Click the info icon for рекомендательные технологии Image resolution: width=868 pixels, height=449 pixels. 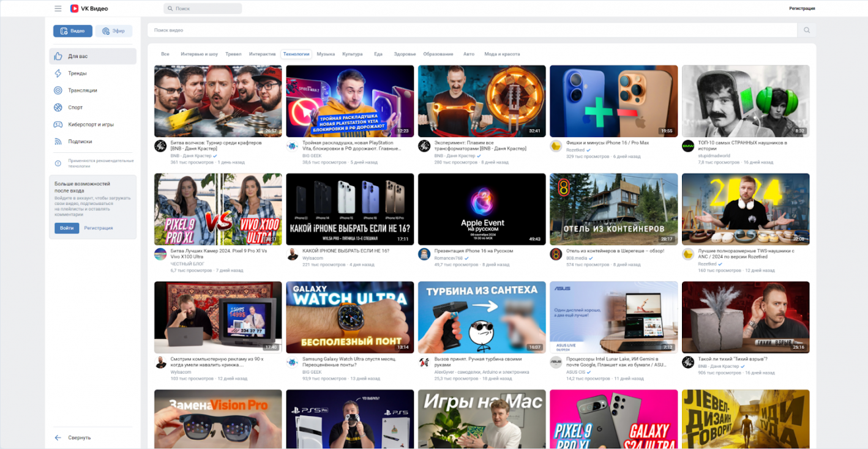(x=58, y=163)
